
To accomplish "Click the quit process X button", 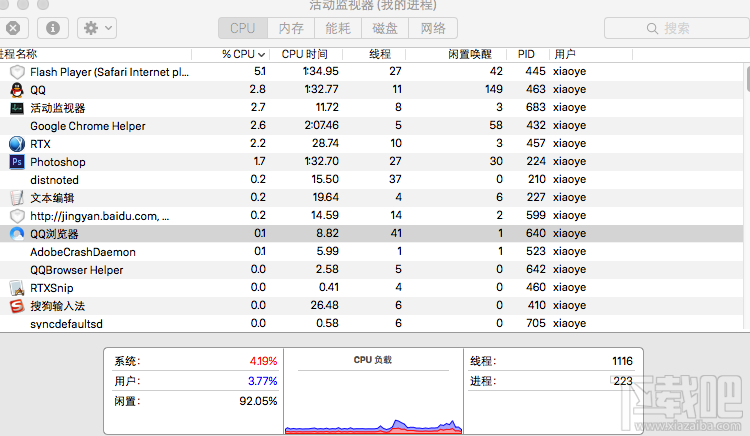I will (x=13, y=28).
